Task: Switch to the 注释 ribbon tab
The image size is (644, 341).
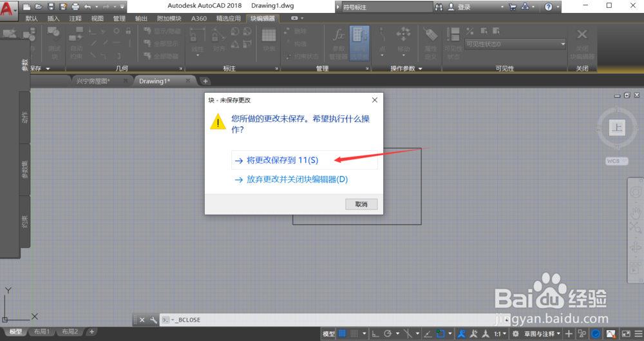Action: point(75,19)
